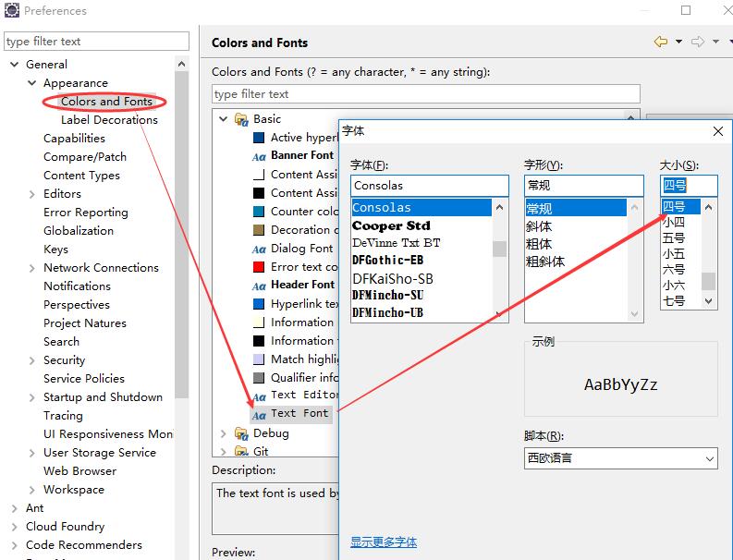Select Text Font entry in list
The height and width of the screenshot is (560, 733).
299,413
